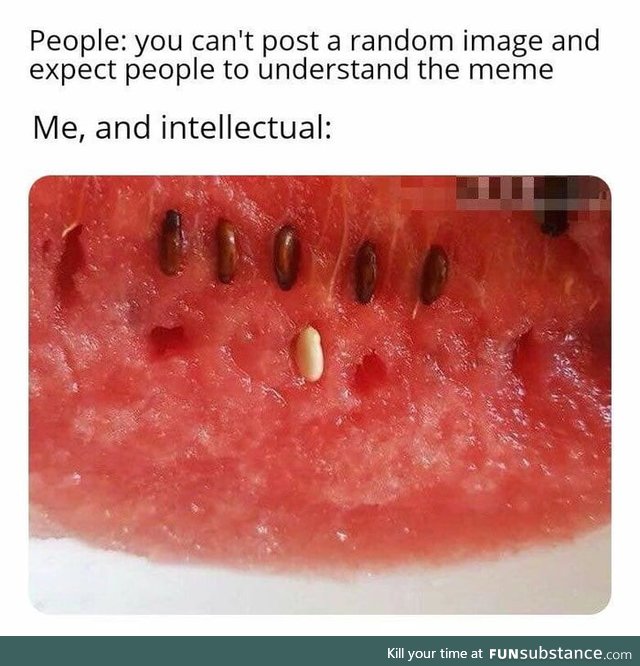Image resolution: width=640 pixels, height=666 pixels.
Task: Click the 'Kill your time at' footer text
Action: point(435,653)
